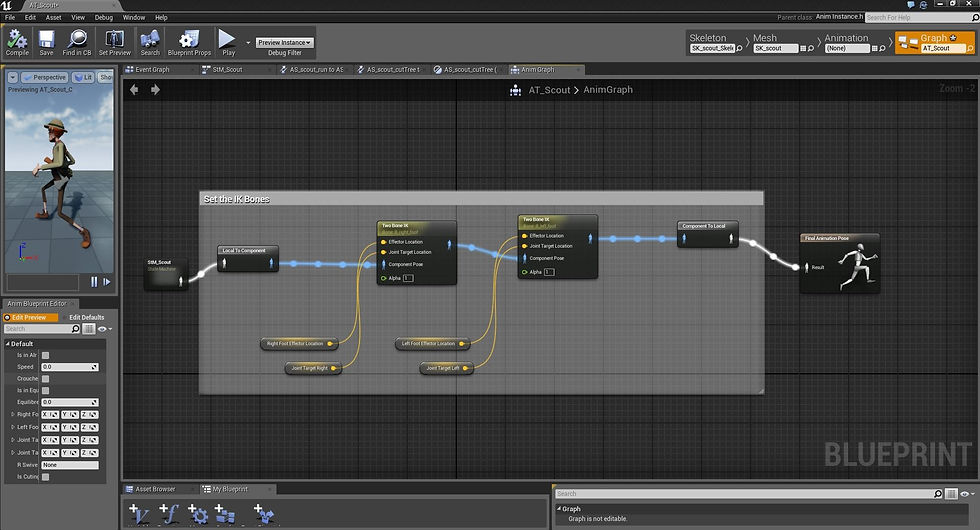
Task: Collapse the Default category
Action: tap(8, 344)
